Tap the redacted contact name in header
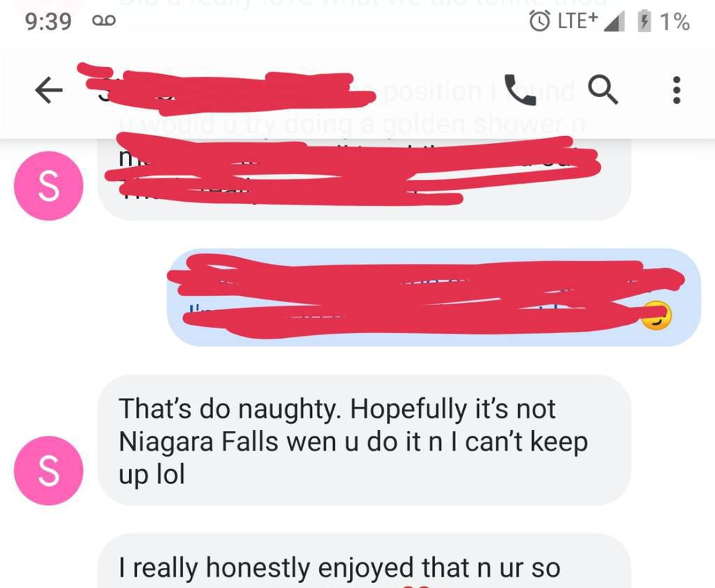This screenshot has width=715, height=588. tap(227, 89)
